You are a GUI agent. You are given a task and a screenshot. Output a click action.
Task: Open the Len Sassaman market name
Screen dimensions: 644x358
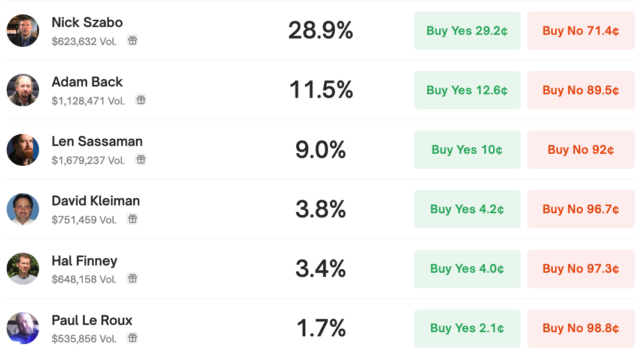(97, 141)
